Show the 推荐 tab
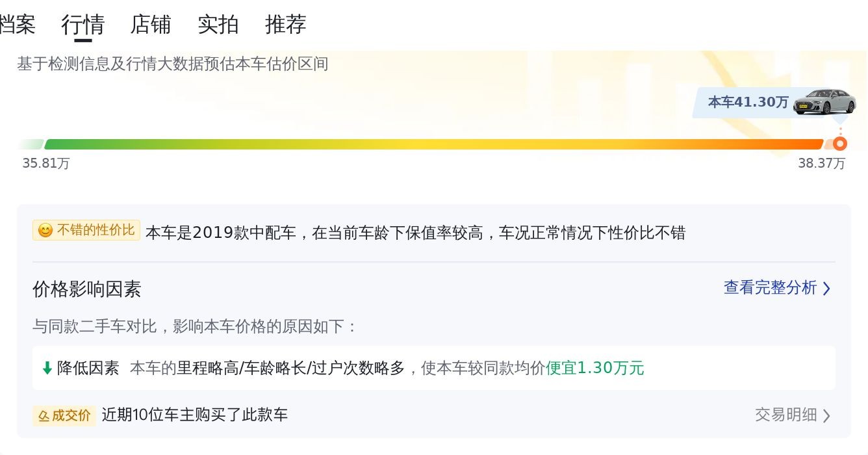 point(285,25)
